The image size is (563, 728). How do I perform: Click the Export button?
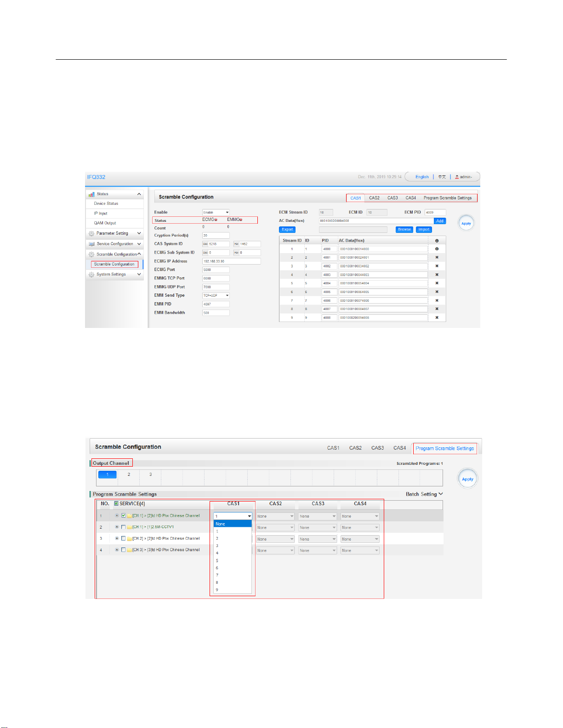coord(287,229)
